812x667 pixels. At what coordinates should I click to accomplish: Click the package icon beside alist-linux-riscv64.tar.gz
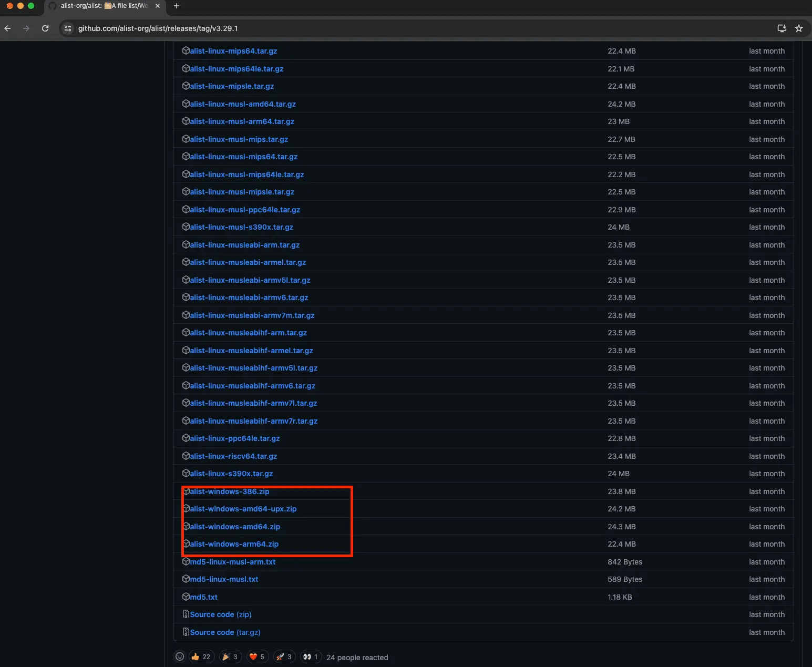point(186,456)
